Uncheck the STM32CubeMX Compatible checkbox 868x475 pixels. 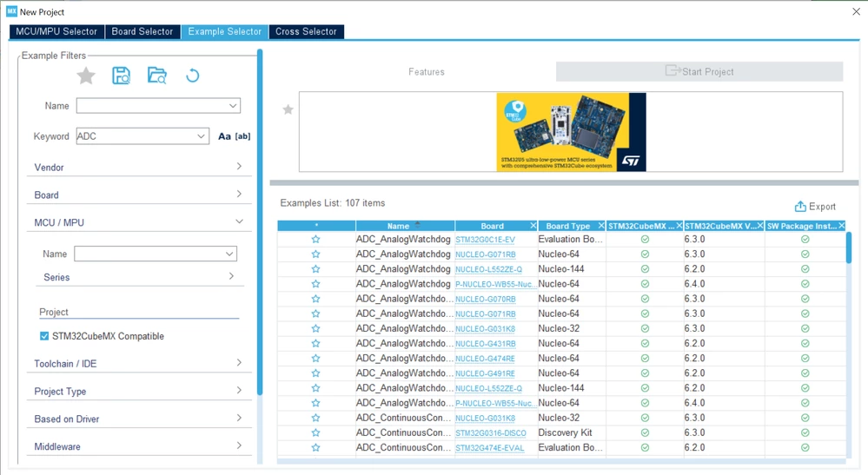click(44, 336)
